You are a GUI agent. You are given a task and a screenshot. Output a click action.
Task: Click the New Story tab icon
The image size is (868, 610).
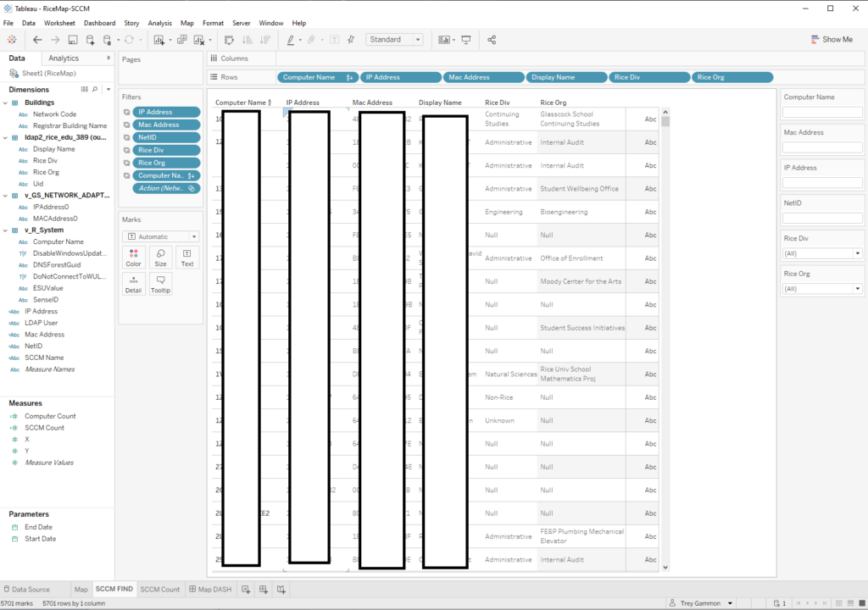(x=281, y=590)
